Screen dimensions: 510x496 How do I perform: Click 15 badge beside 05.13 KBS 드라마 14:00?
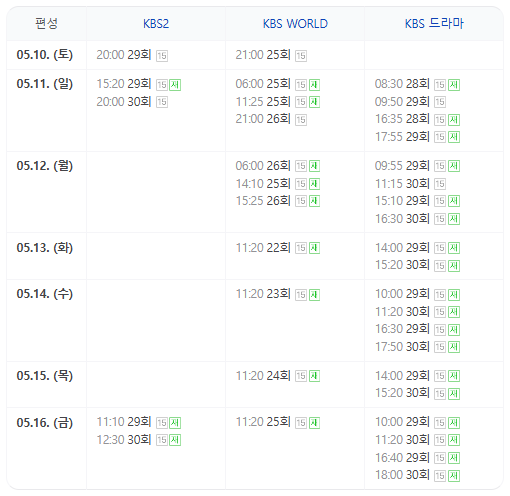tap(440, 248)
